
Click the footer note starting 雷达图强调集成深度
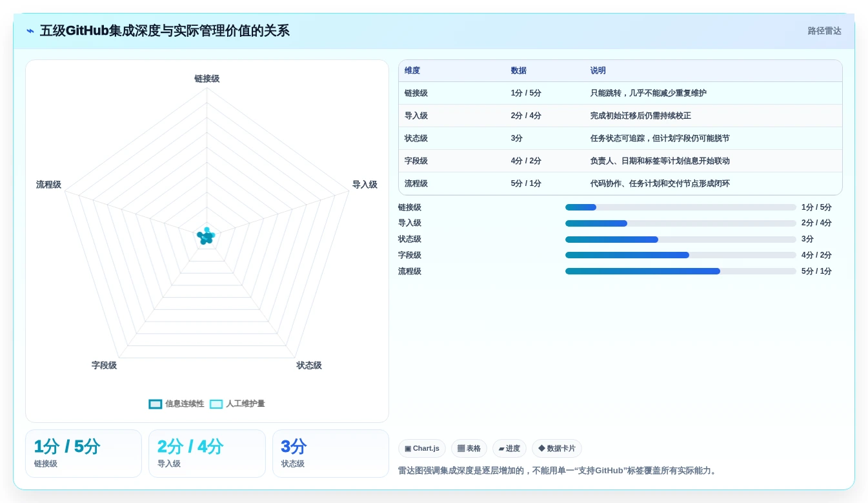click(x=557, y=471)
